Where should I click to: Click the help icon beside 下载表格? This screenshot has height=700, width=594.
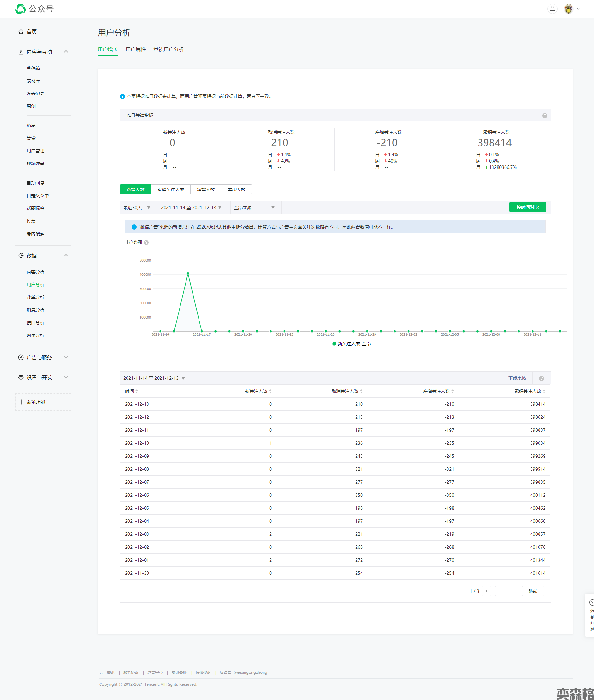click(541, 379)
